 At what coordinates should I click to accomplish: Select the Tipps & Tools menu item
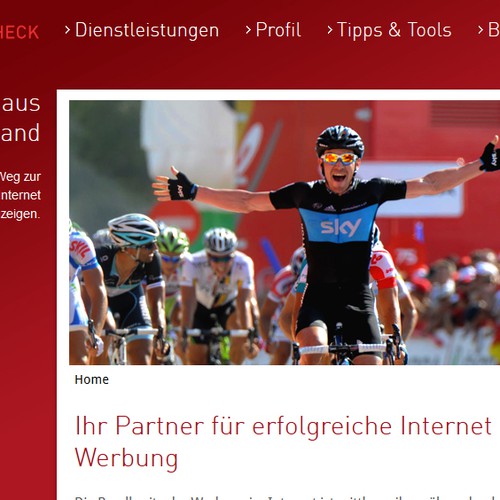pos(394,30)
